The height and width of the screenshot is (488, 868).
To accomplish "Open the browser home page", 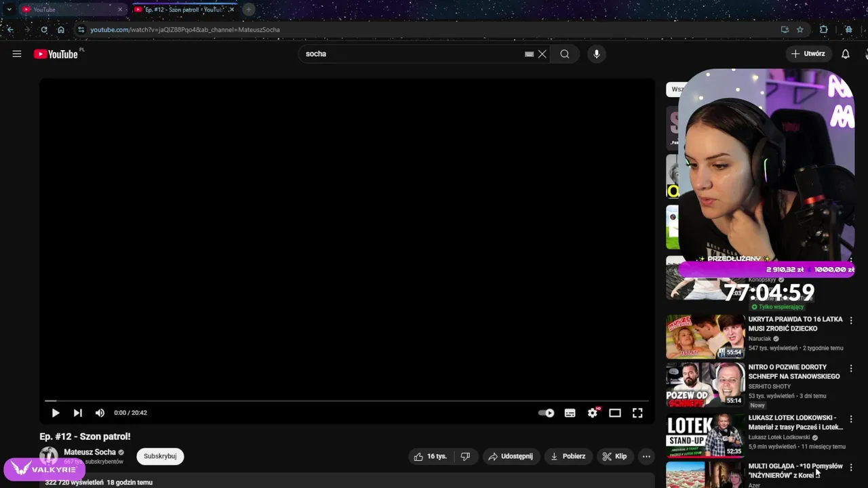I will coord(61,30).
